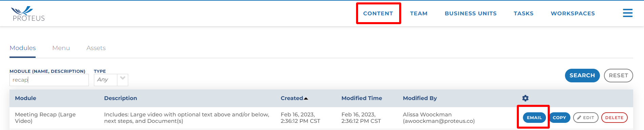Expand the Type dropdown chevron
Viewport: 644px width, 130px height.
click(123, 79)
